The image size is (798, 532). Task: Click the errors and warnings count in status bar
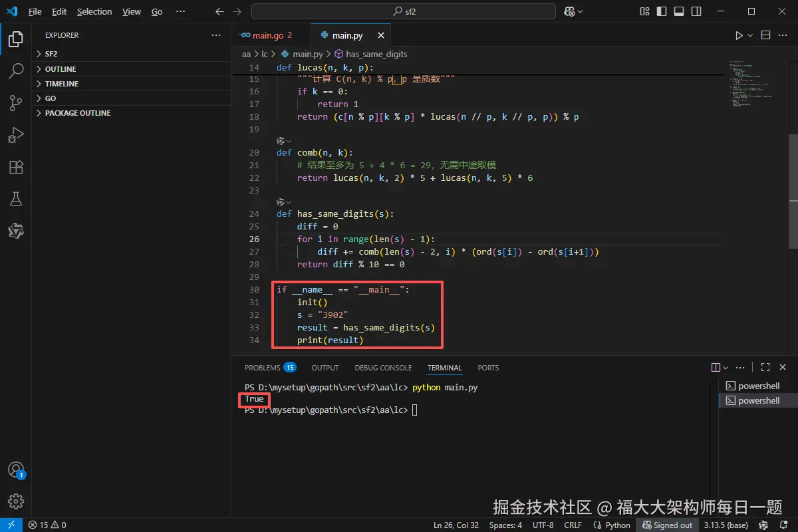coord(47,525)
